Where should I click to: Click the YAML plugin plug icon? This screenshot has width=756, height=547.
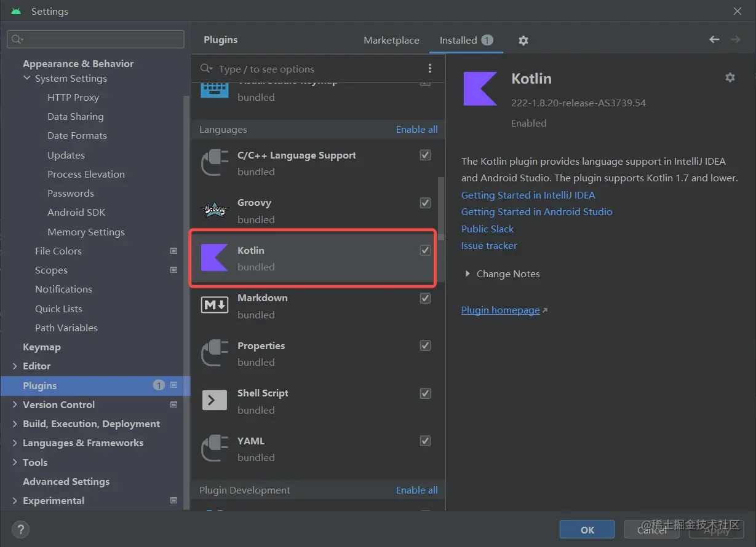point(215,449)
